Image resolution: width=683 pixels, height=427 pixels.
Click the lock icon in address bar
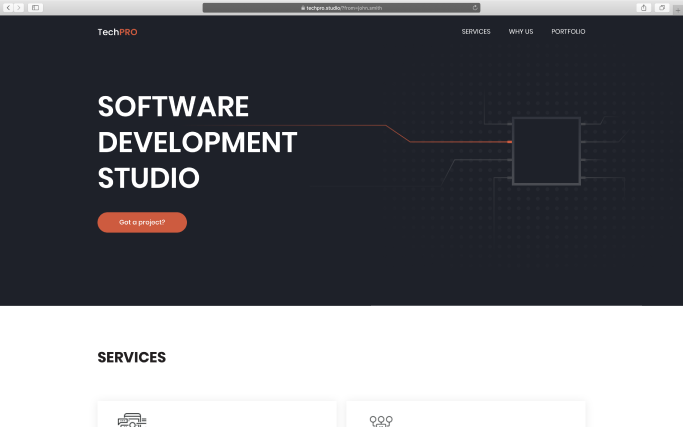pyautogui.click(x=303, y=8)
